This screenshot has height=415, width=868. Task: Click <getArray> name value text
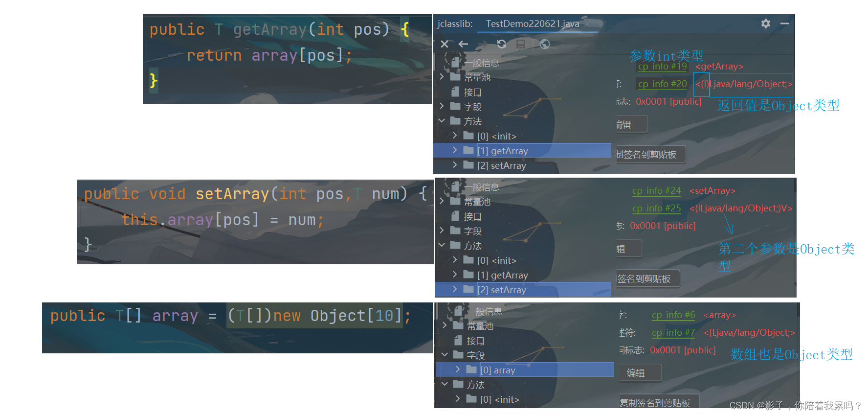pos(719,67)
